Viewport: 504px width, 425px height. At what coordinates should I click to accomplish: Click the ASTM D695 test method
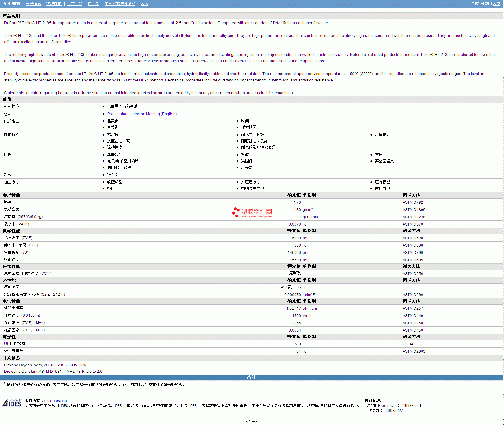click(x=413, y=260)
